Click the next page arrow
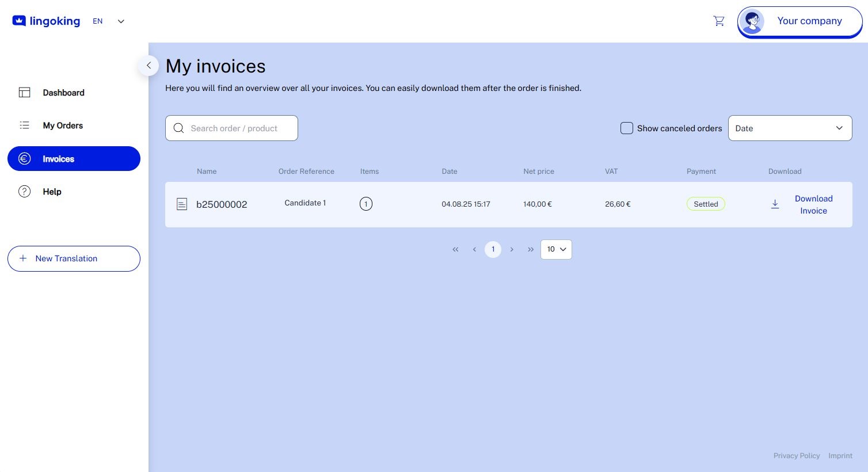Screen dimensions: 868x472 512,249
